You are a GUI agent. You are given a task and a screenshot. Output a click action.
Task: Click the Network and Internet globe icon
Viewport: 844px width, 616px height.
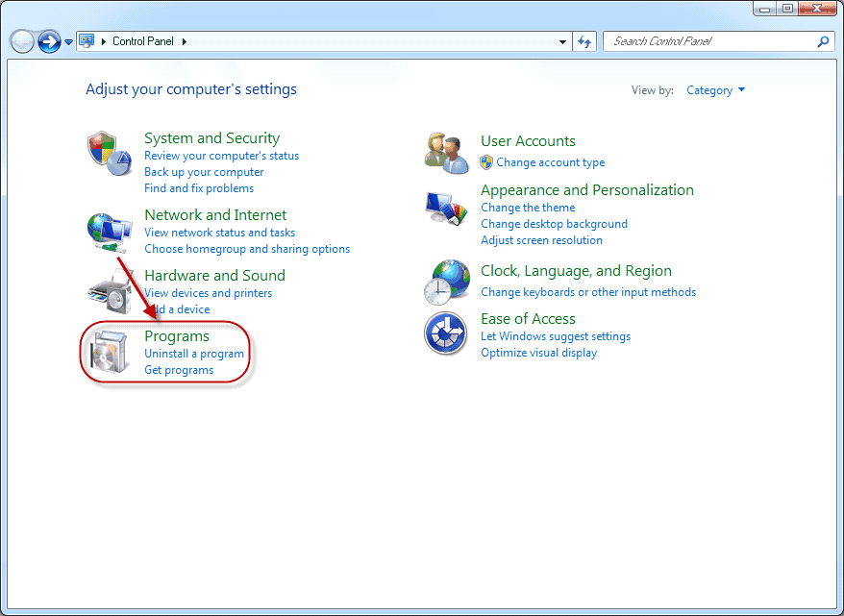tap(109, 229)
